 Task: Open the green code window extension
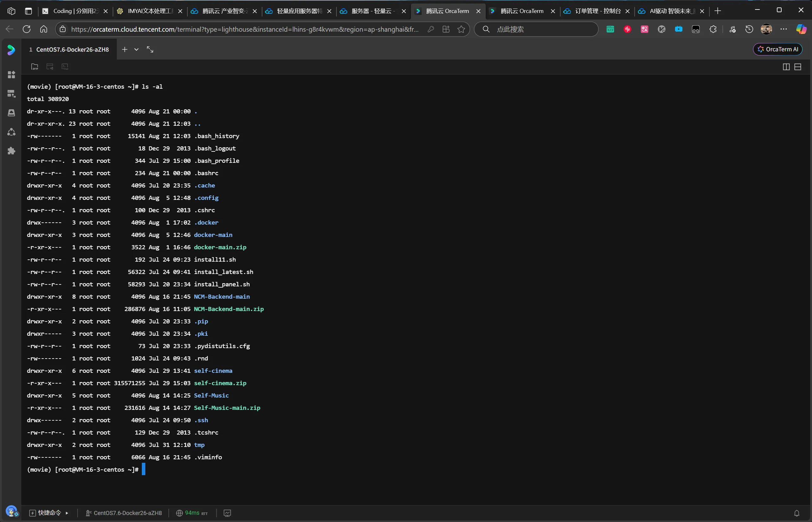(x=610, y=29)
